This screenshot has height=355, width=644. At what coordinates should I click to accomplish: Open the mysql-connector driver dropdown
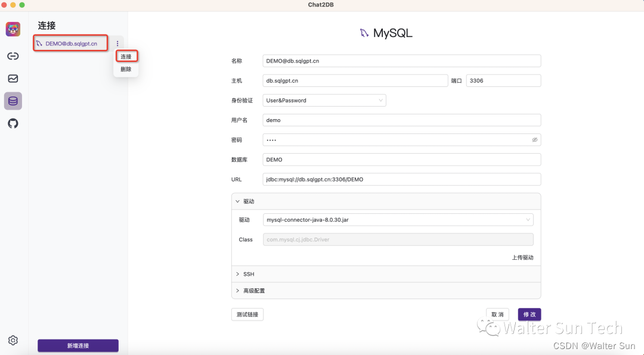tap(398, 220)
